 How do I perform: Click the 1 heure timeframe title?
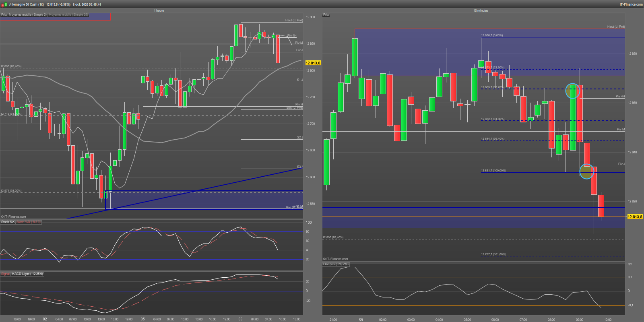pyautogui.click(x=159, y=10)
